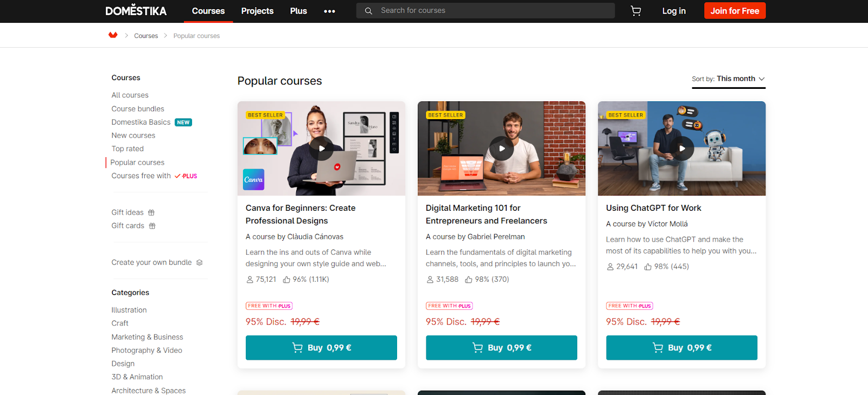The image size is (868, 395).
Task: Click the Search for courses input field
Action: (486, 11)
